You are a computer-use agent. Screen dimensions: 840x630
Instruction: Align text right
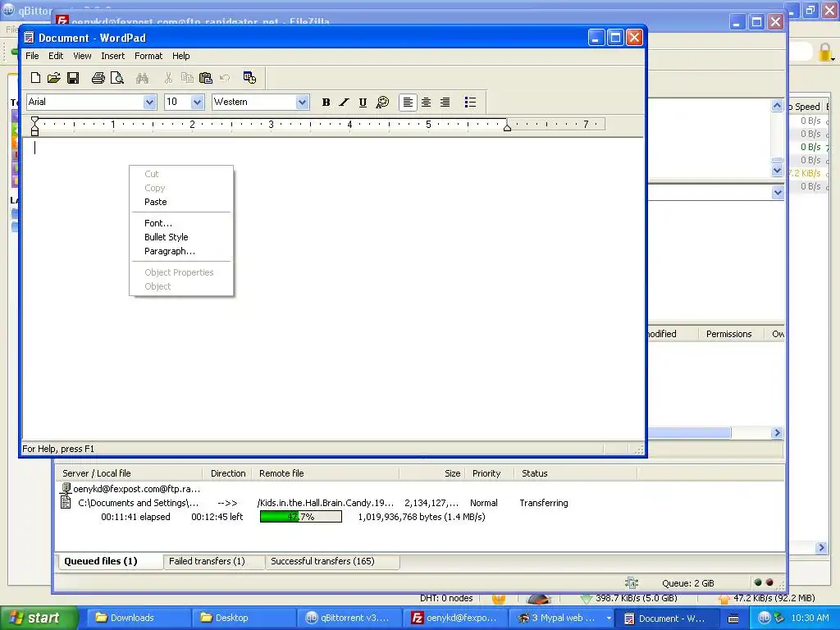[445, 103]
